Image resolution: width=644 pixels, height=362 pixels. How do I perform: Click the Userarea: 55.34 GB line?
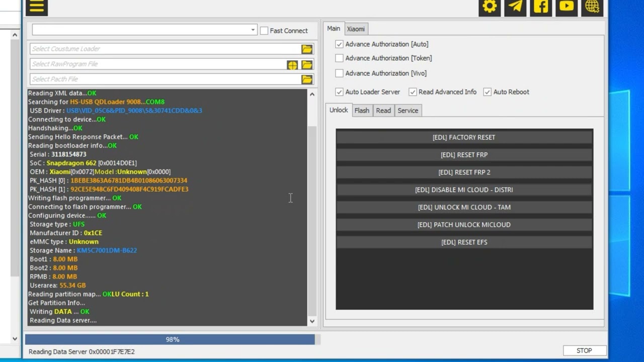pyautogui.click(x=57, y=286)
